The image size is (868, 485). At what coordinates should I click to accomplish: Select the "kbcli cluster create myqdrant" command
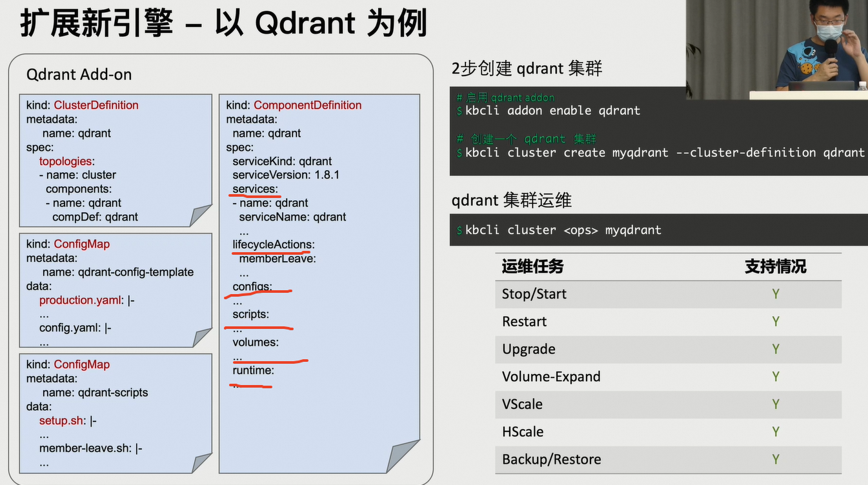[665, 153]
